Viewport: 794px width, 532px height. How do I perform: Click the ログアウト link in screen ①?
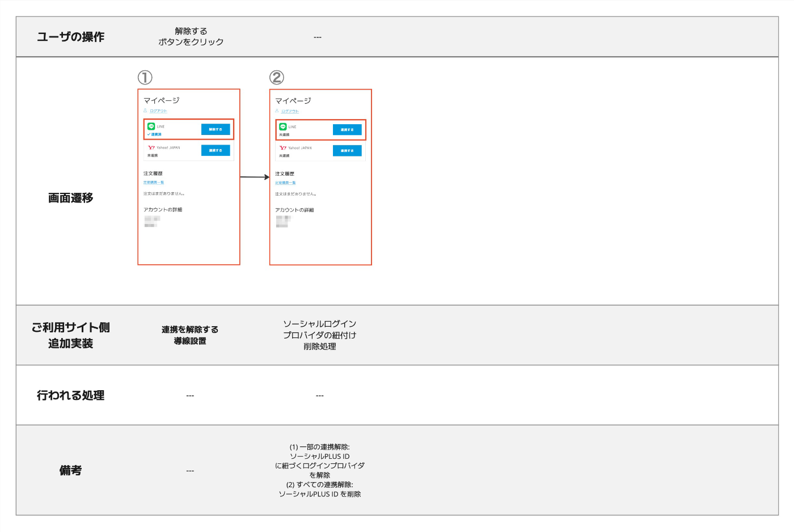click(x=158, y=111)
